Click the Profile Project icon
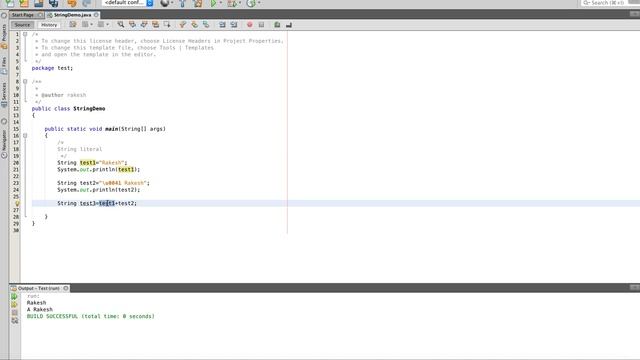 pyautogui.click(x=251, y=3)
